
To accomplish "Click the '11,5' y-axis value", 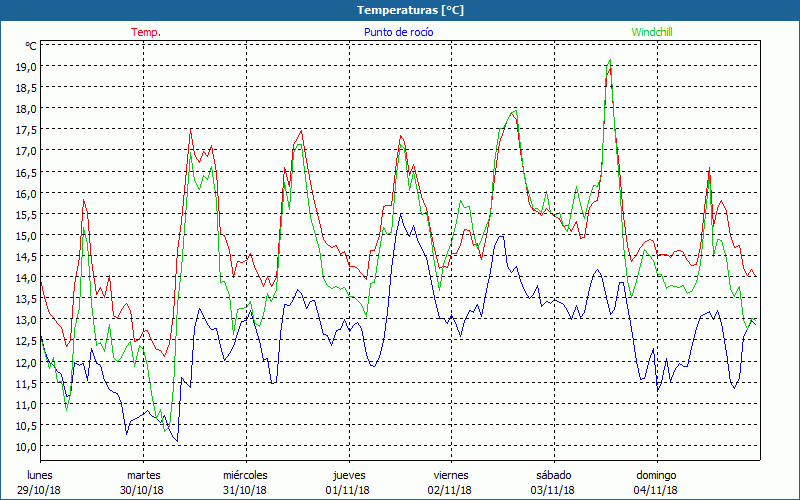I will 27,384.
